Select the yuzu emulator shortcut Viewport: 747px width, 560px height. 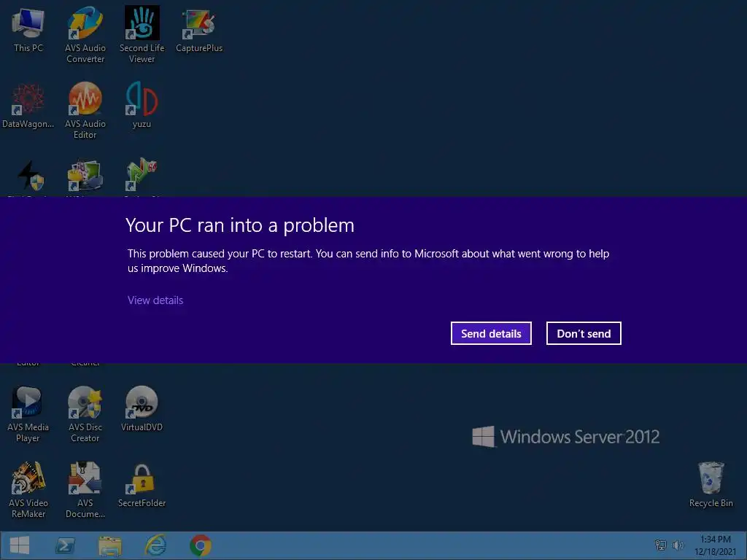pyautogui.click(x=142, y=106)
